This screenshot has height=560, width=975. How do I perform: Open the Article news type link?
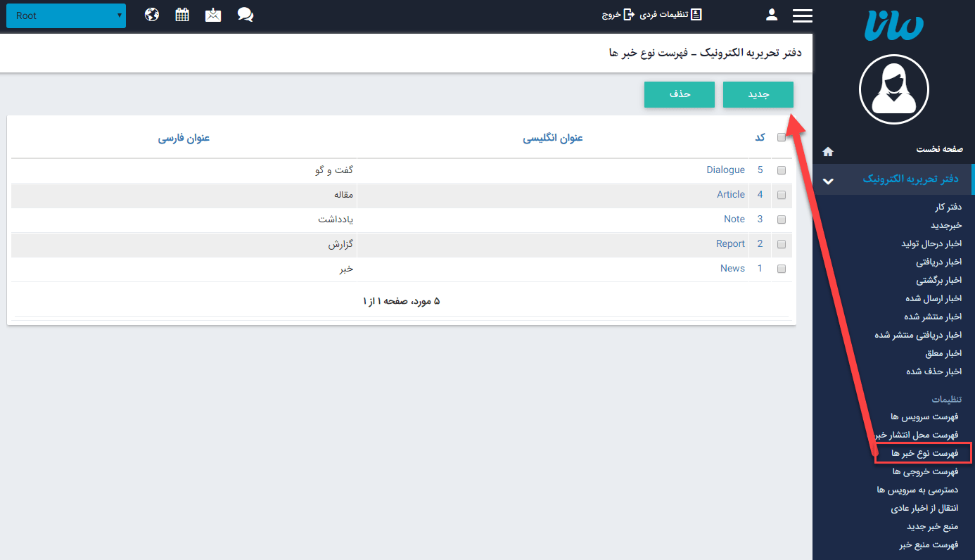click(730, 194)
